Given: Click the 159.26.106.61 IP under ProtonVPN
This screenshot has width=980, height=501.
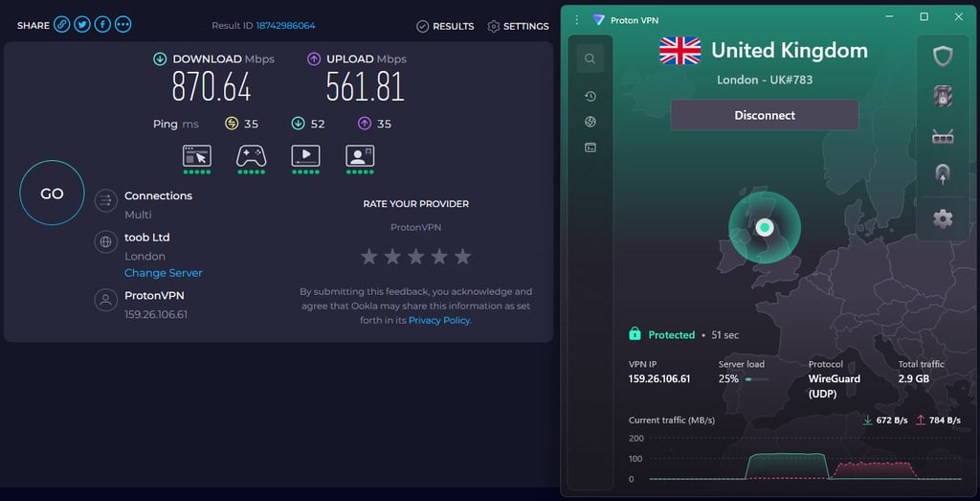Looking at the screenshot, I should click(x=156, y=314).
